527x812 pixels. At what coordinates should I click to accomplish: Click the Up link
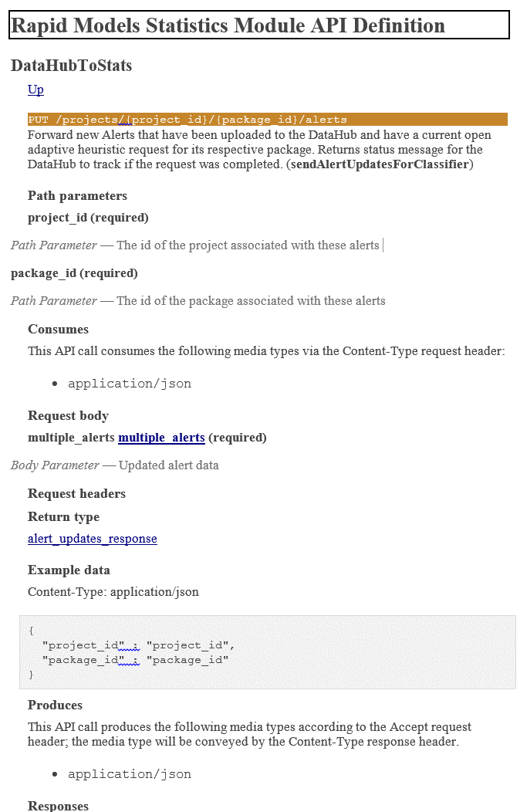coord(35,90)
